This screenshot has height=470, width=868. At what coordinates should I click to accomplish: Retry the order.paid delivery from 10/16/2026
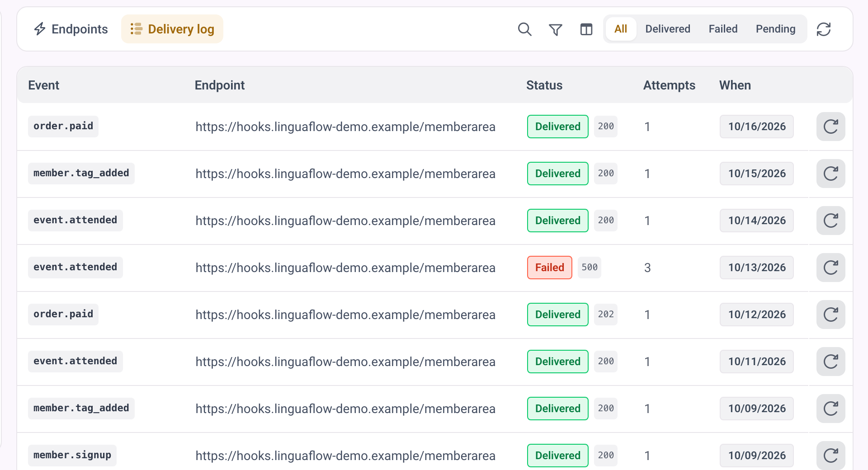point(831,127)
